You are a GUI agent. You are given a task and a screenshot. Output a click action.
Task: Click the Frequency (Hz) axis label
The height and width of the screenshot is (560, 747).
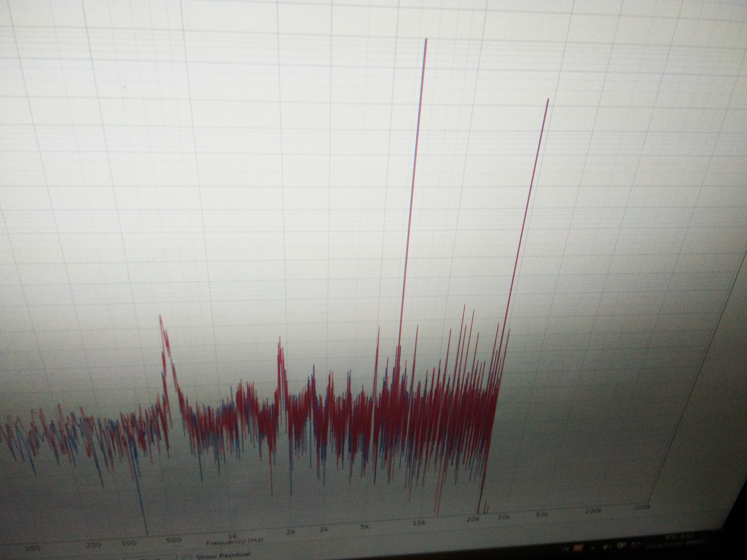pyautogui.click(x=235, y=542)
